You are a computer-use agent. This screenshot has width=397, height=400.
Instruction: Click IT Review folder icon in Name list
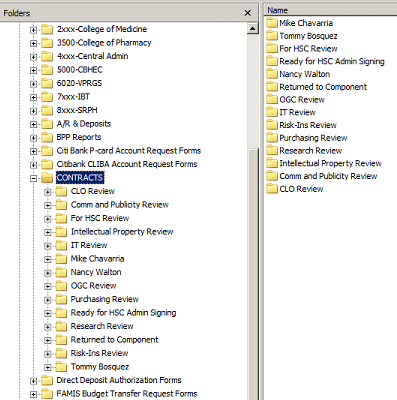coord(272,112)
